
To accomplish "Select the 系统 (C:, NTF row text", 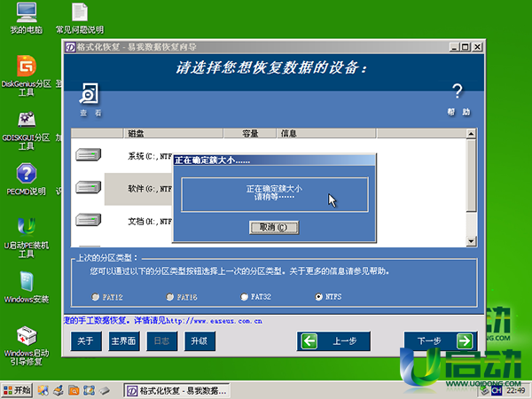I will pos(150,156).
